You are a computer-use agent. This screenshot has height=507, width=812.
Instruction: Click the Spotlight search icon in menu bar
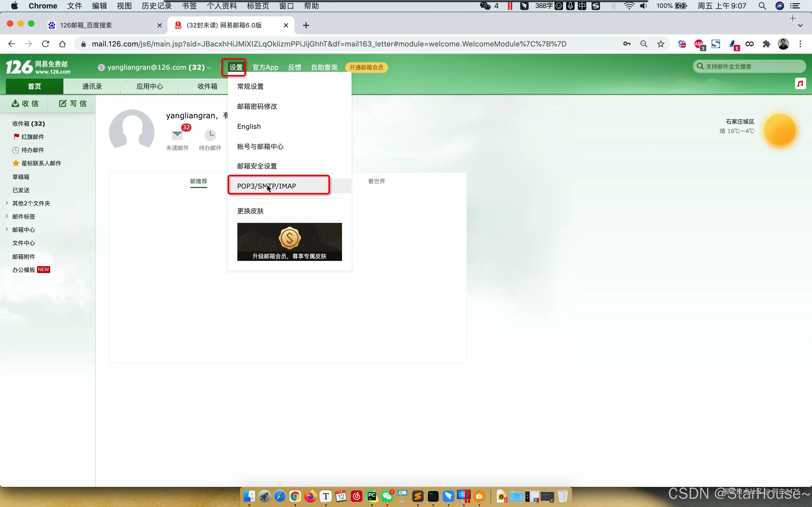[762, 6]
